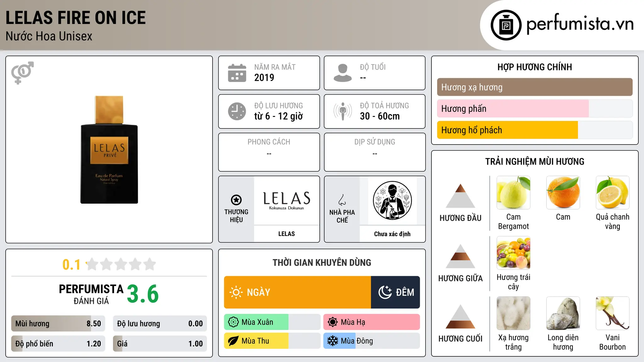
Task: Click the sun icon in the Ngày bar
Action: click(x=236, y=292)
